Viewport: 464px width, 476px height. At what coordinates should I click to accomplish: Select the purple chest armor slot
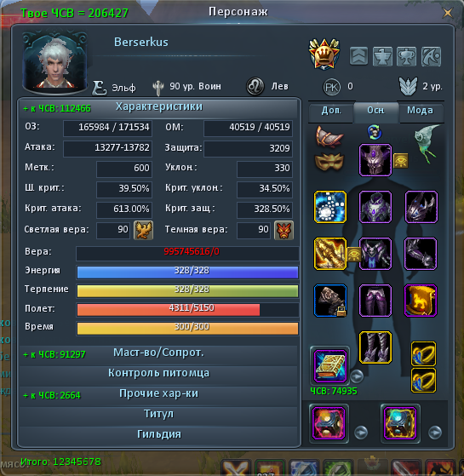375,207
